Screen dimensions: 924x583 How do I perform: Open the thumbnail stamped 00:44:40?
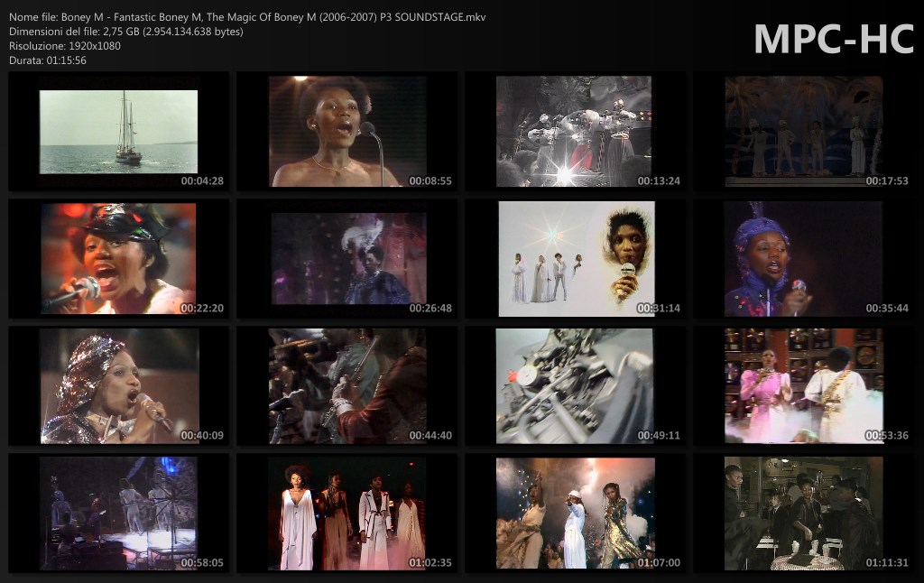tap(347, 386)
